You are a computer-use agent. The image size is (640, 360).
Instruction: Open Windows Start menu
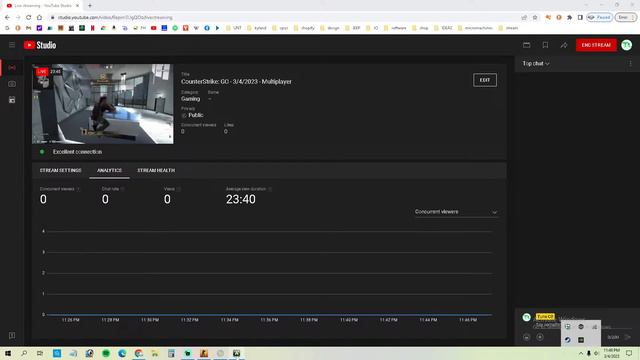[8, 353]
